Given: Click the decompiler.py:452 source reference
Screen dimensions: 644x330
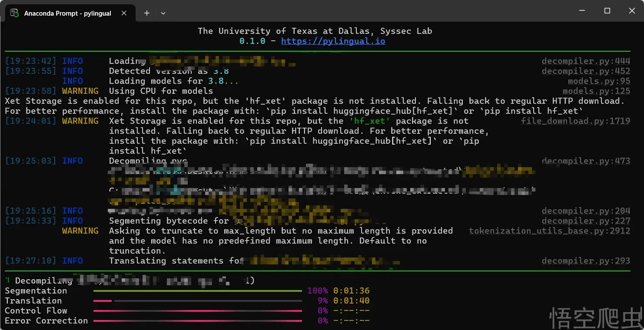Looking at the screenshot, I should pos(585,71).
